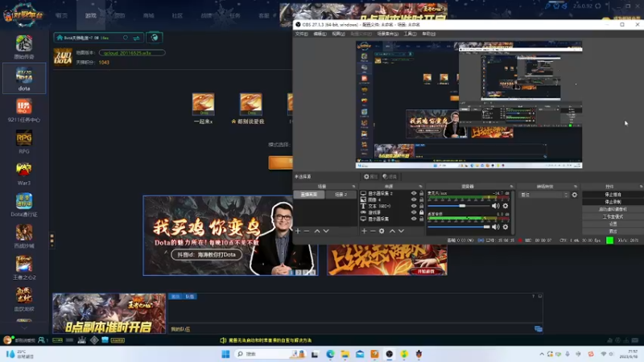Viewport: 644px width, 362px height.
Task: Expand more games with sidebar bottom chevron
Action: click(24, 328)
